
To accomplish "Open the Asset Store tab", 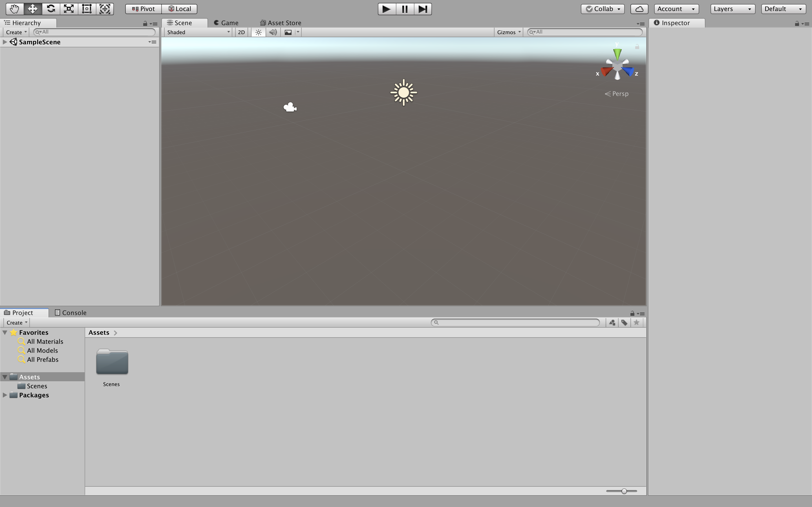I will [x=281, y=23].
